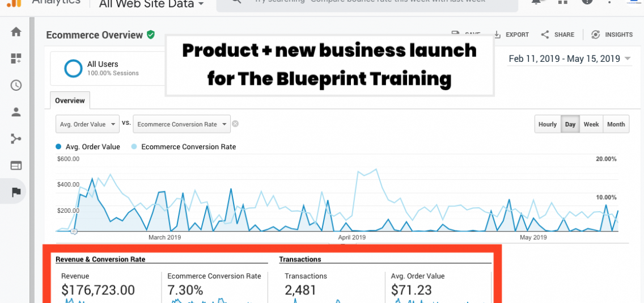
Task: Click the annotation marker on chart timeline
Action: point(74,232)
